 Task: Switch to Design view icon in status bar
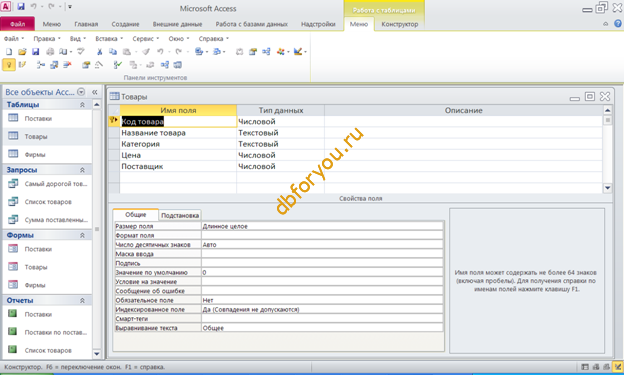coord(617,367)
